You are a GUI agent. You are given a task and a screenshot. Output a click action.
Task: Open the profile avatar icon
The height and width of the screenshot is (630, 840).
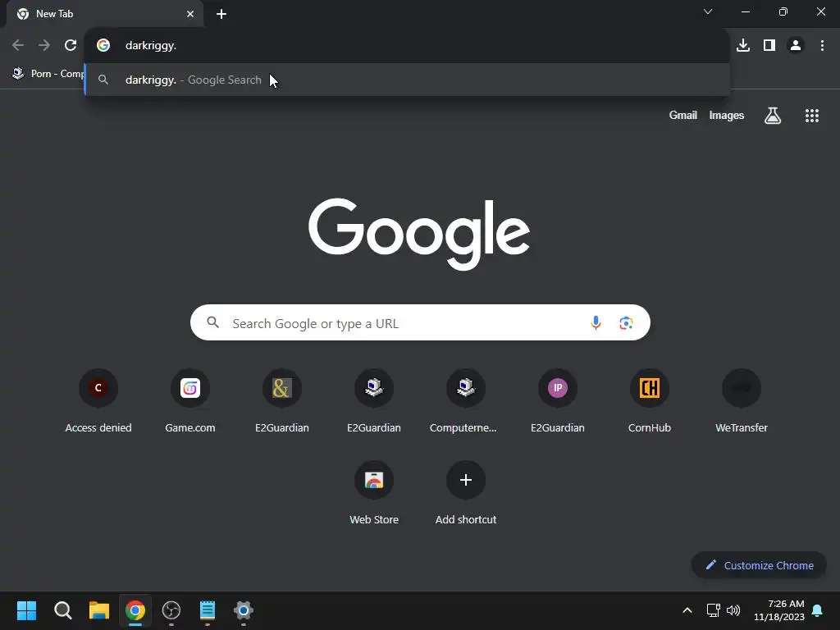[796, 46]
